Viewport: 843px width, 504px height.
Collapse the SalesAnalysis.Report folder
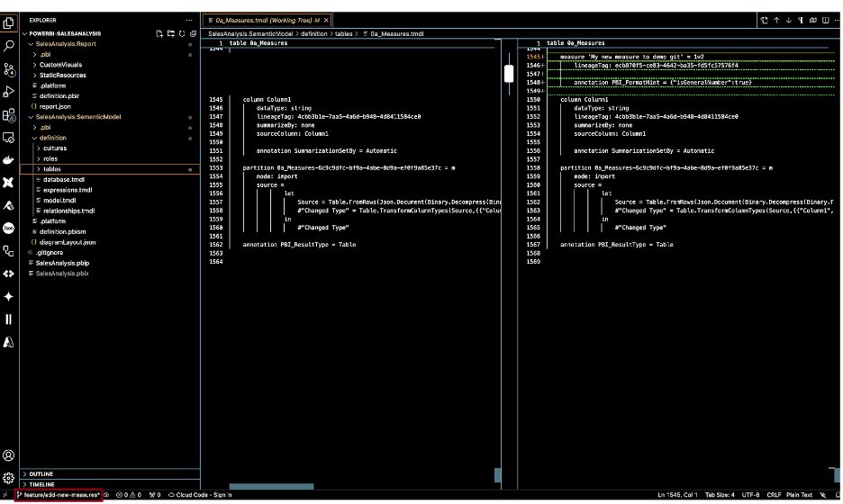pos(67,43)
